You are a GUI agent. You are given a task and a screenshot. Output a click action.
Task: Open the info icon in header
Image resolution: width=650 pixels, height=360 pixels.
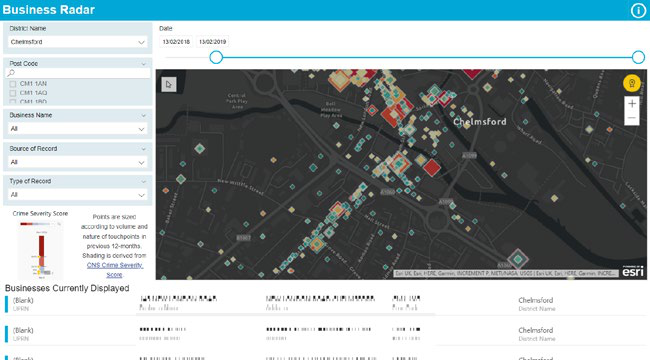(x=638, y=10)
